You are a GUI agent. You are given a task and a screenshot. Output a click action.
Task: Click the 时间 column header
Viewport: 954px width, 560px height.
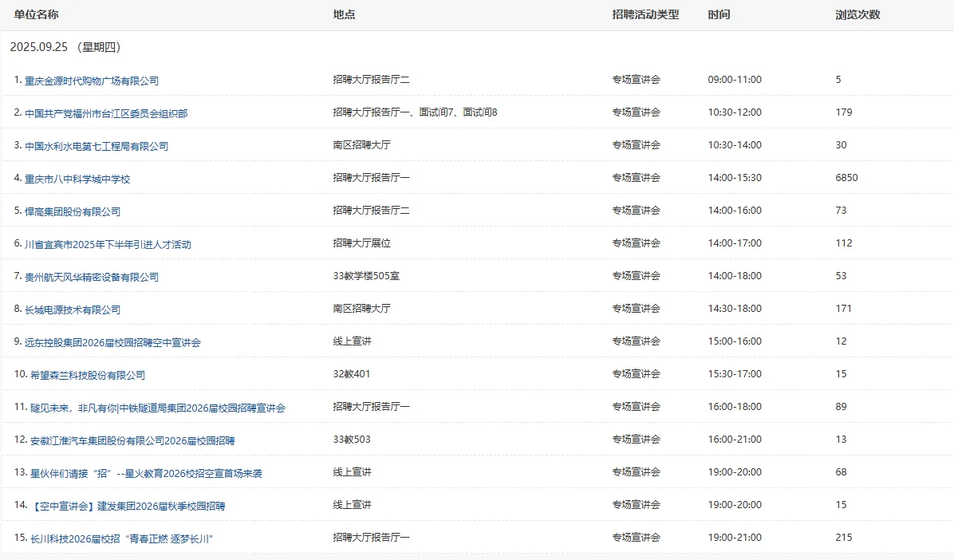tap(719, 14)
